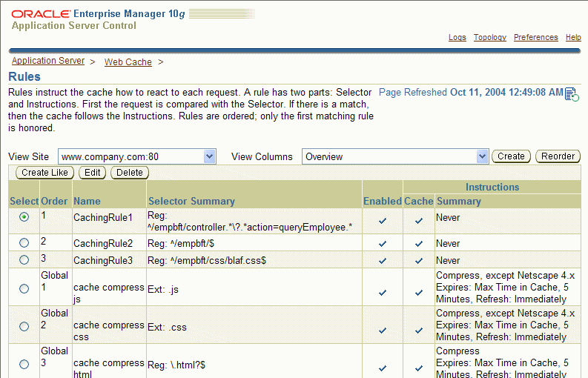
Task: Click the Cache checkmark for CachingRule2
Action: coord(418,244)
